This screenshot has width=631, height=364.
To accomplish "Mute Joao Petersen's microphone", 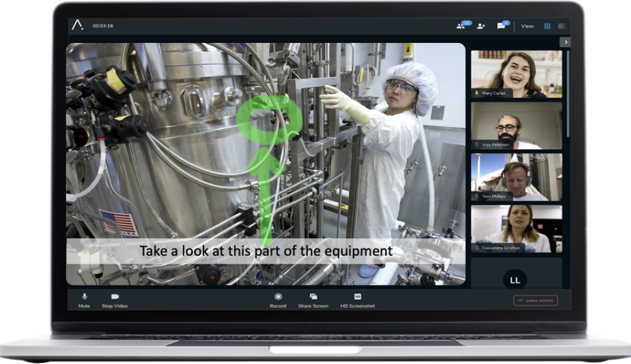I will tap(477, 144).
